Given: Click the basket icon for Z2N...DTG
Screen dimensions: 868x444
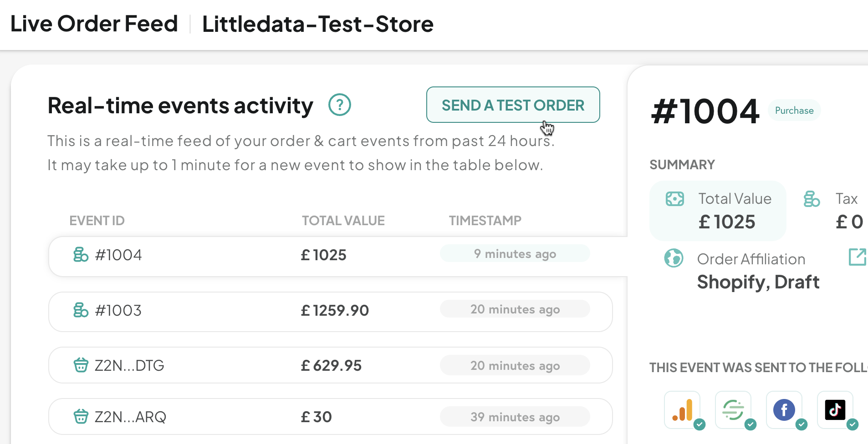Looking at the screenshot, I should point(81,365).
